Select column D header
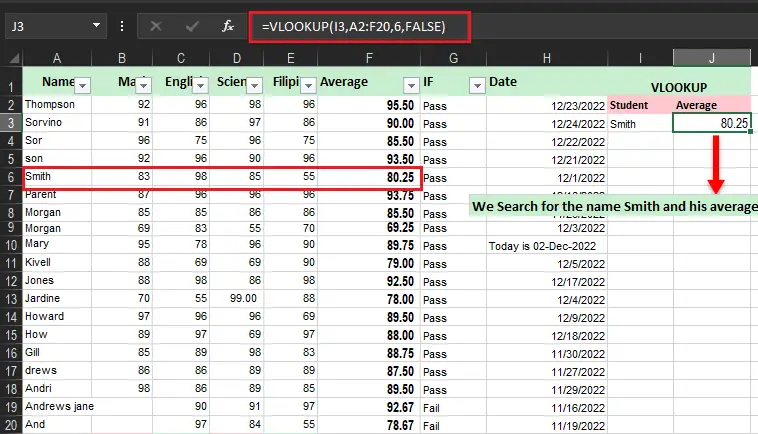Viewport: 758px width, 434px height. (236, 58)
